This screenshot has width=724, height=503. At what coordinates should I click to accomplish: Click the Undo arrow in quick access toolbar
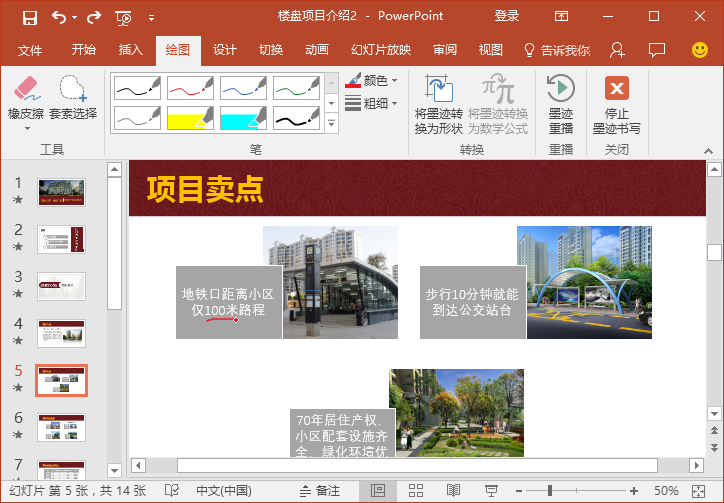[59, 18]
